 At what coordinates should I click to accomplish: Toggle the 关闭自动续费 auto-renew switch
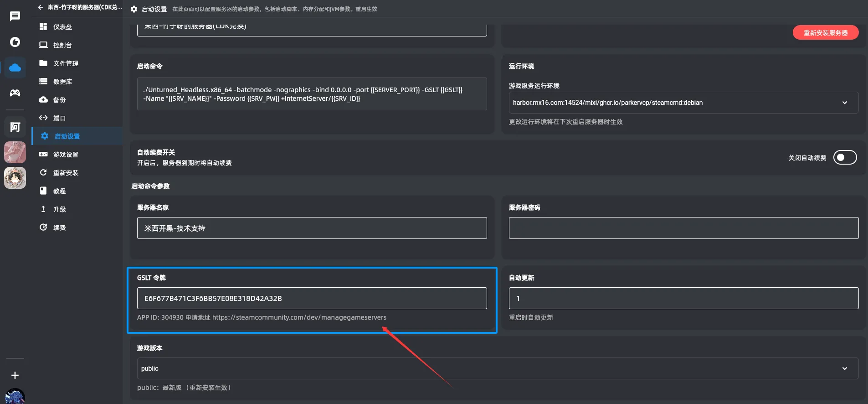(x=845, y=157)
